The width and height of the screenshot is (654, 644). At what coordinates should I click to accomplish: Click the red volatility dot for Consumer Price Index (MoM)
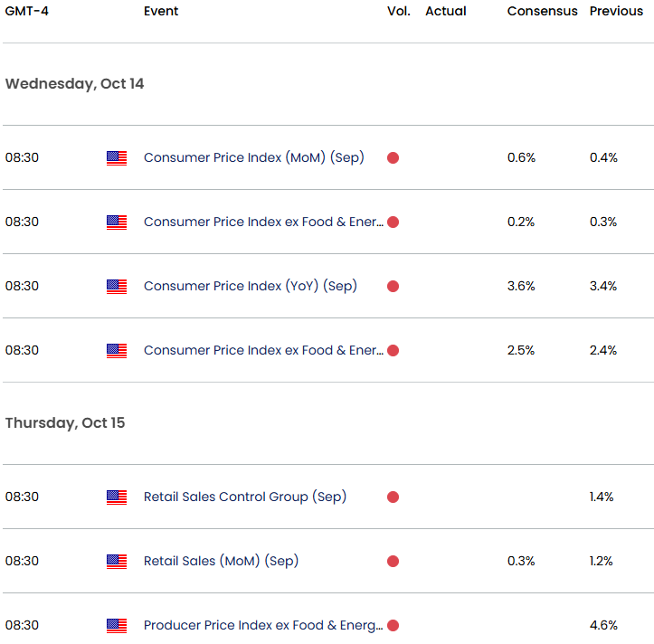tap(393, 158)
